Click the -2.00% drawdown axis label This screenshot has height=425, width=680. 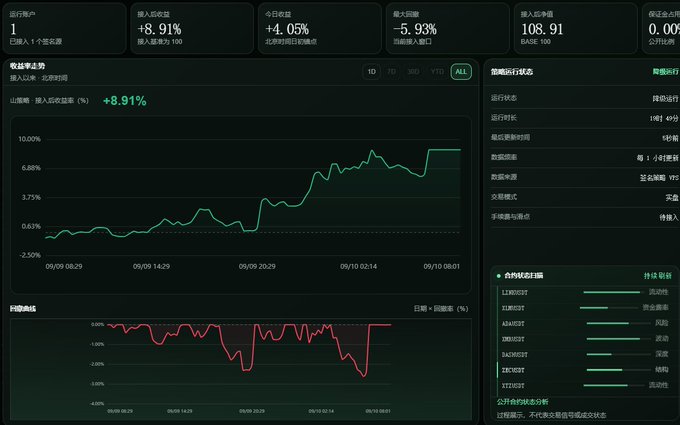coord(97,364)
